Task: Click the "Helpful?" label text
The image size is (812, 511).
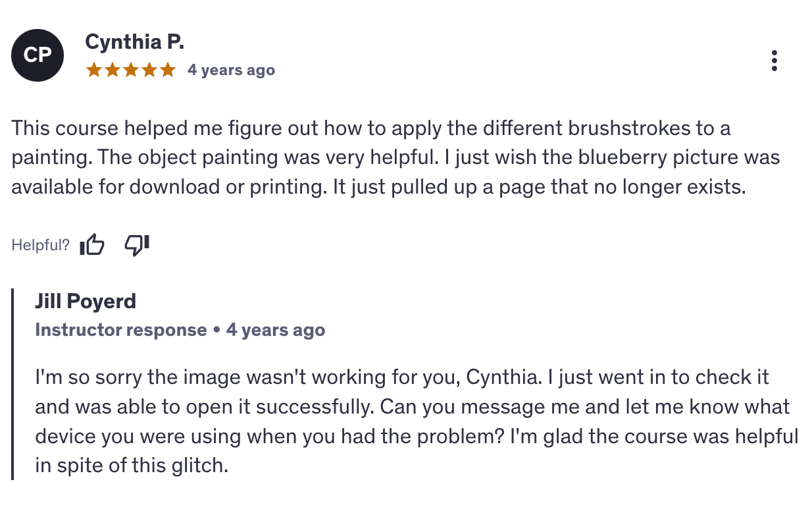Action: pos(40,246)
